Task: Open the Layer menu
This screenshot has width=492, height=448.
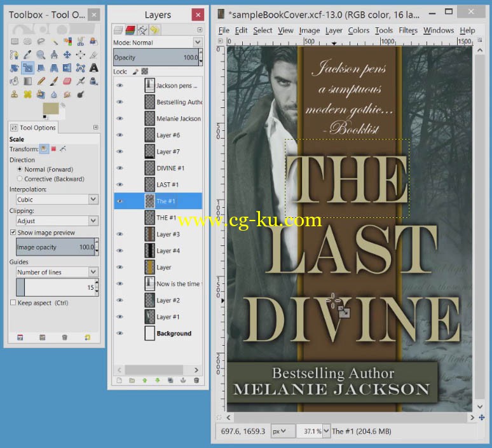Action: 334,31
